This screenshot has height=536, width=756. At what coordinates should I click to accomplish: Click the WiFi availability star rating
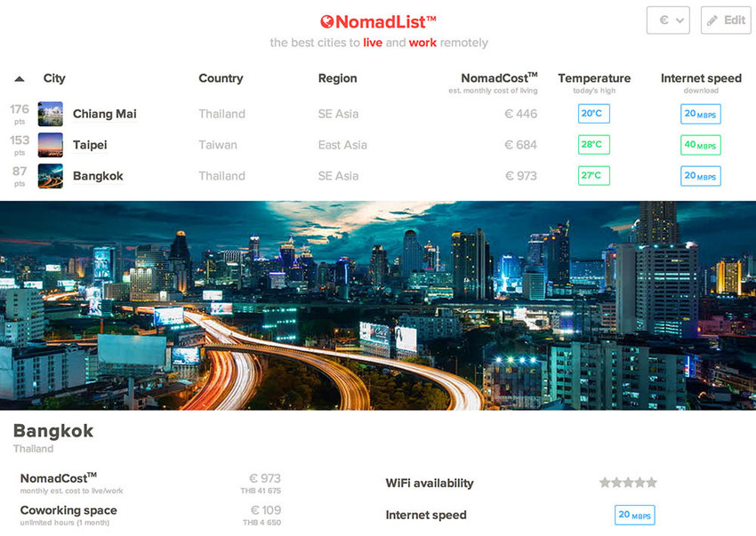click(x=628, y=483)
